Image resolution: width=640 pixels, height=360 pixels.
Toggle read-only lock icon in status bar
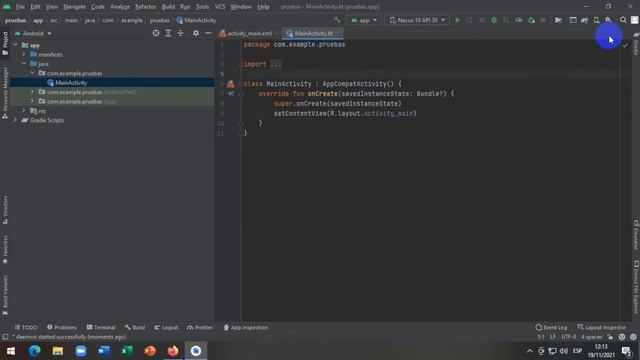(610, 337)
